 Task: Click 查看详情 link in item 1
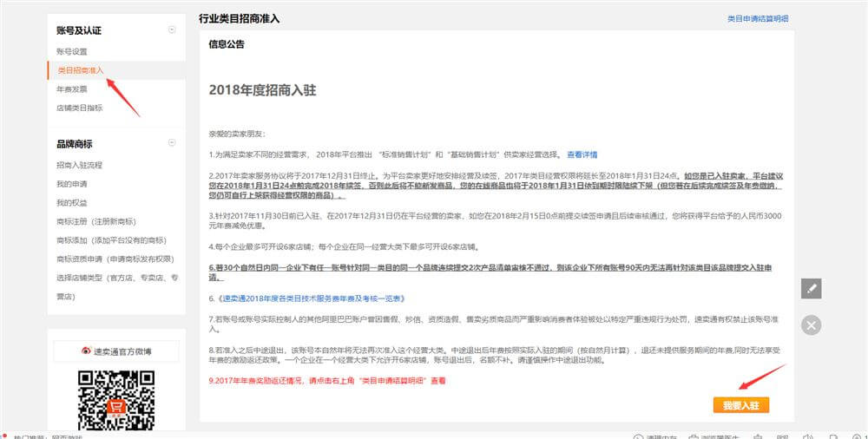pos(582,154)
